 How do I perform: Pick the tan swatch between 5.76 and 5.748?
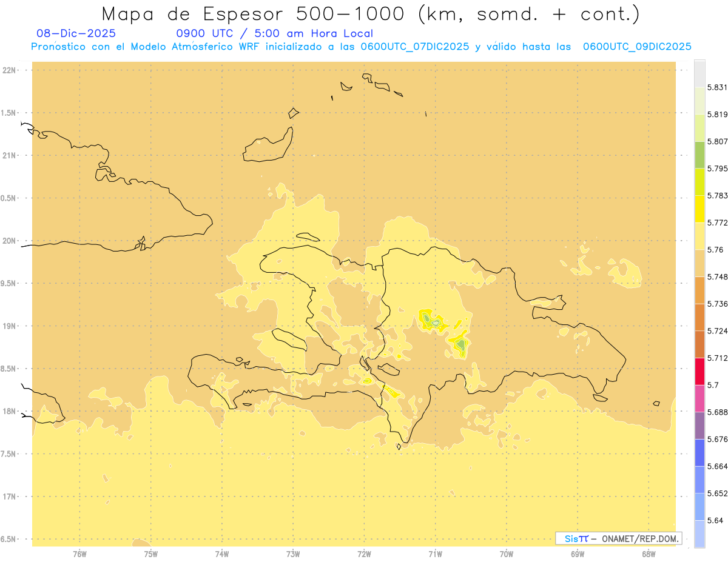point(699,263)
